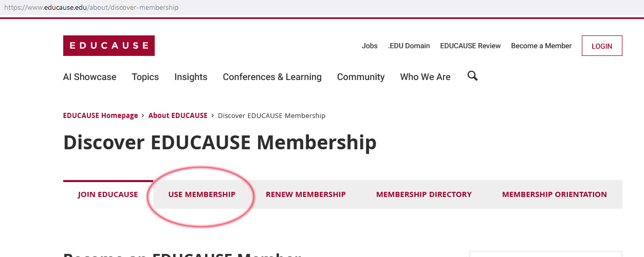The width and height of the screenshot is (644, 257).
Task: Open EDUCAUSE Review link
Action: (x=470, y=46)
